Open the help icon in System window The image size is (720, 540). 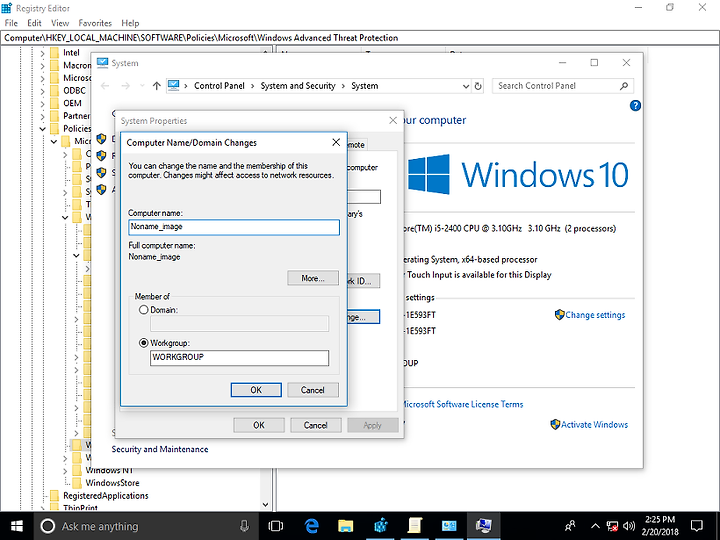coord(635,106)
